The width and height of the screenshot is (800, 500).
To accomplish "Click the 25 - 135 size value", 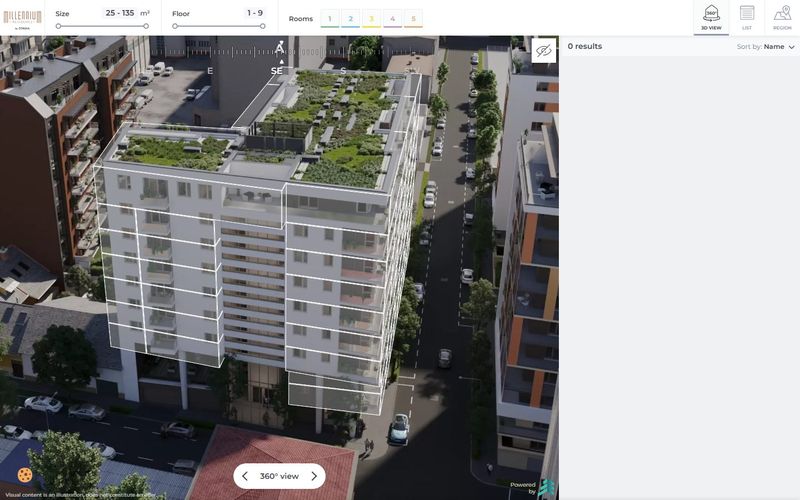I will coord(120,13).
